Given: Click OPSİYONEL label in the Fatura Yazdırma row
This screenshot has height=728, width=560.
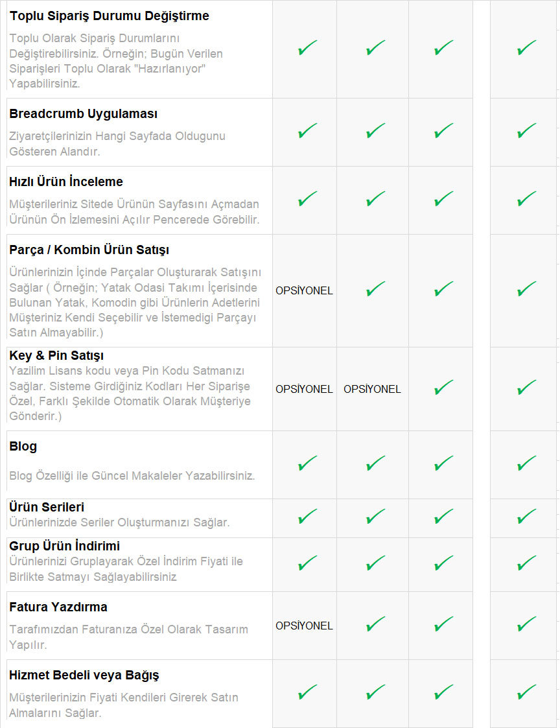Looking at the screenshot, I should [x=304, y=626].
